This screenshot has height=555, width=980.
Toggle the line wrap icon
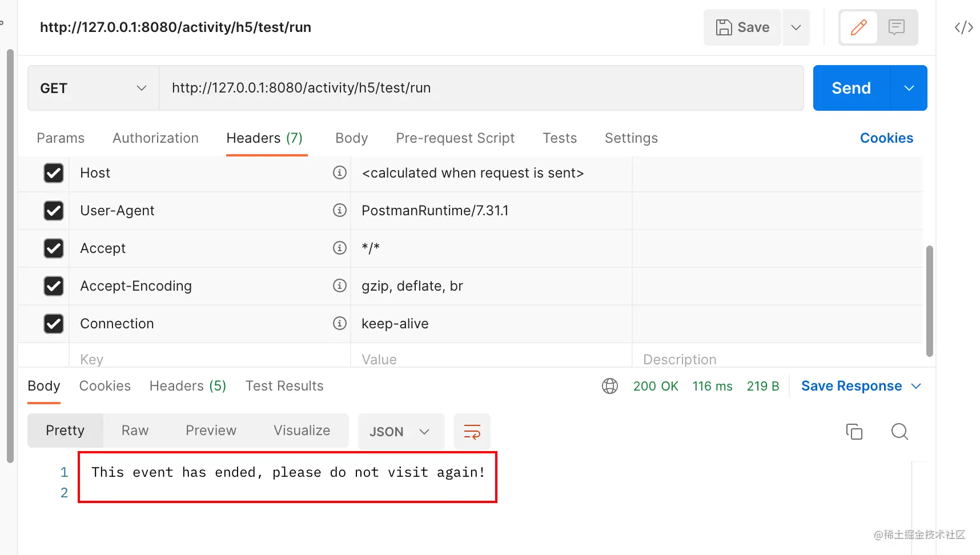[472, 431]
